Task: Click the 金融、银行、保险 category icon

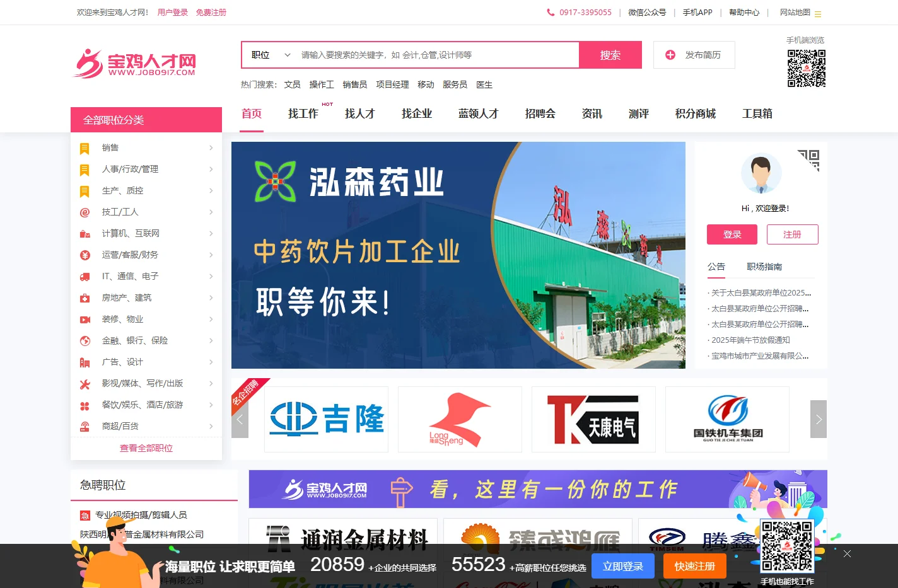Action: (x=85, y=341)
